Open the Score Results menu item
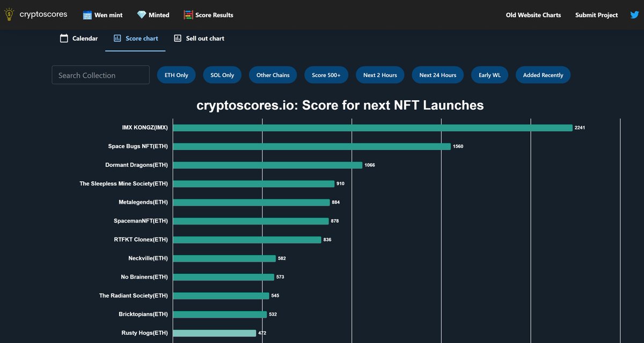The height and width of the screenshot is (343, 644). pos(209,15)
